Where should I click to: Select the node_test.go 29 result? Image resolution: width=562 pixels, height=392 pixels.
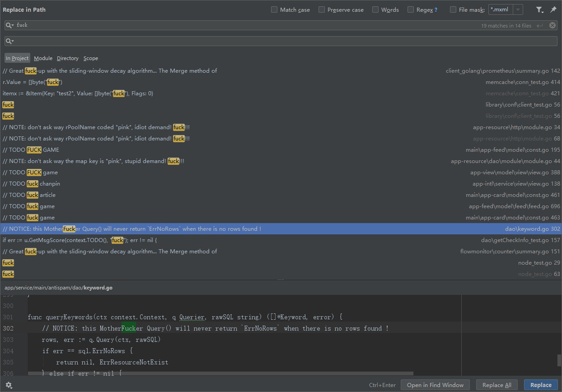click(x=281, y=263)
